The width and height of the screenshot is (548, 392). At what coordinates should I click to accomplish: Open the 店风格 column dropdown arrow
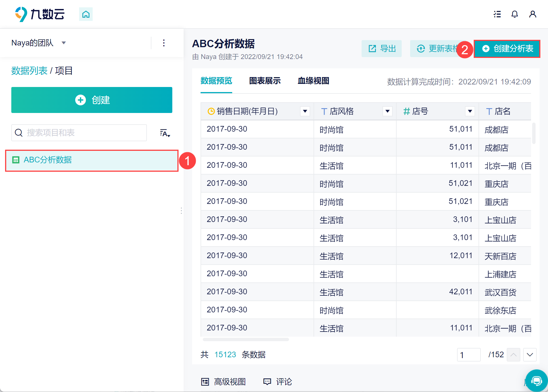(x=388, y=111)
